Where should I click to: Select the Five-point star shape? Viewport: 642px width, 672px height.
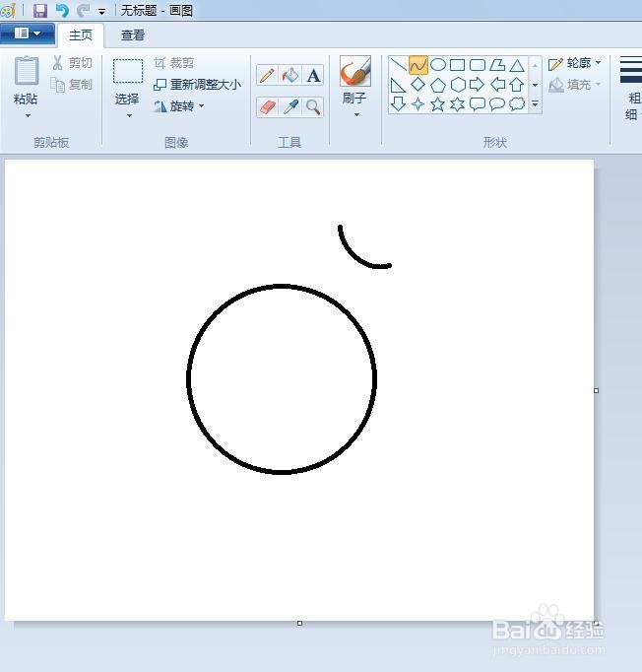click(438, 103)
